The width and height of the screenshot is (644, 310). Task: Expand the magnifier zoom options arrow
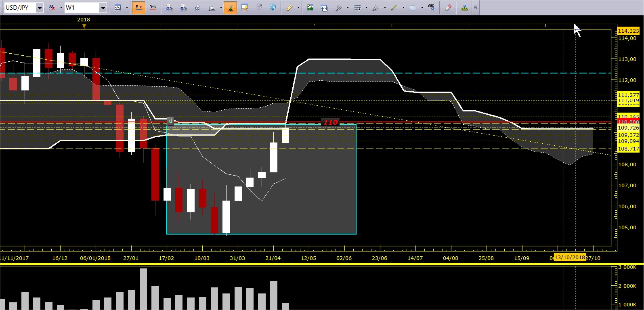tap(221, 8)
